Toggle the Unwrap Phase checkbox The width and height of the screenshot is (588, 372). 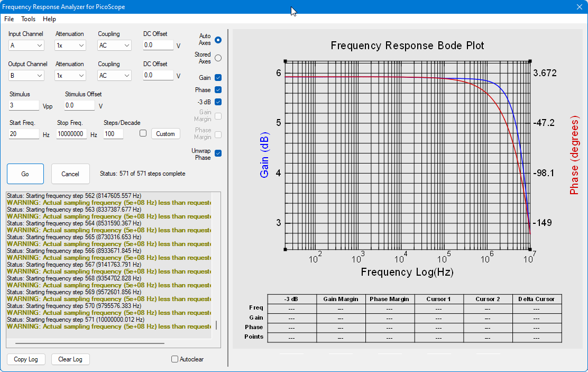tap(218, 153)
